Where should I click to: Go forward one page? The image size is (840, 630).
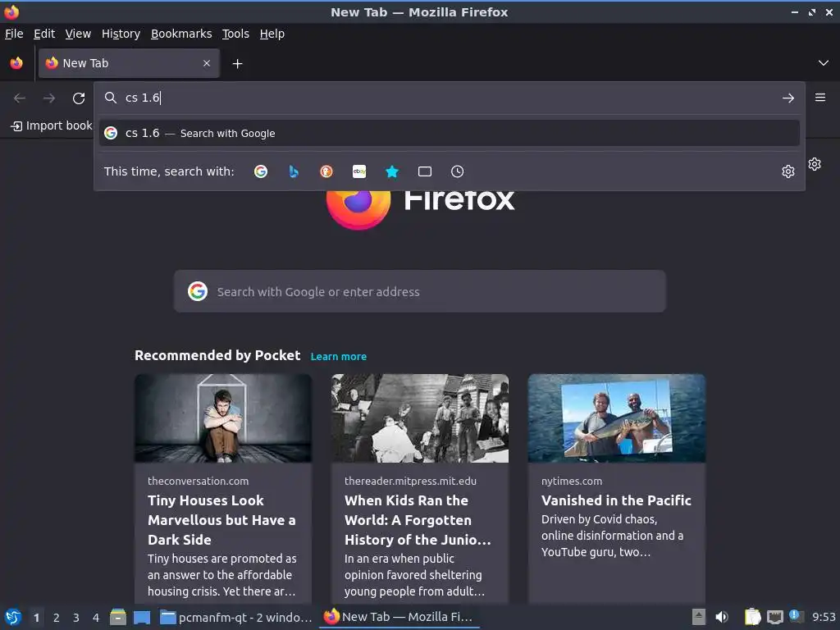(x=49, y=98)
